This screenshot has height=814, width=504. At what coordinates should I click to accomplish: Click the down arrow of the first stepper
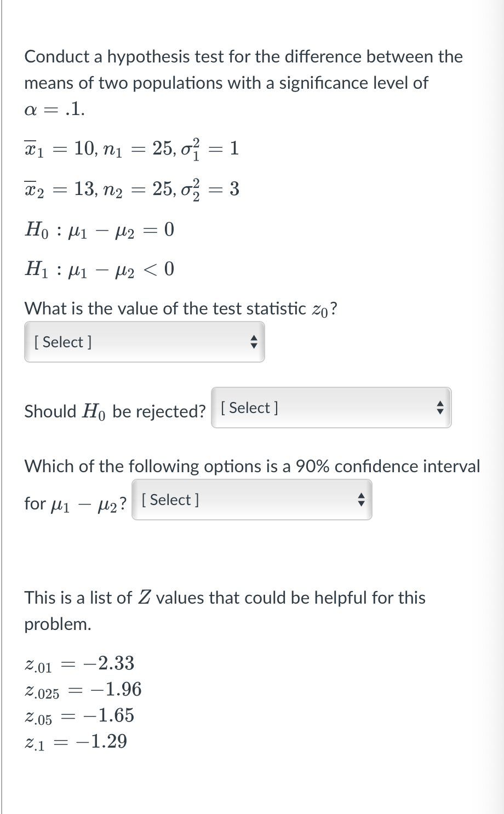(x=254, y=346)
